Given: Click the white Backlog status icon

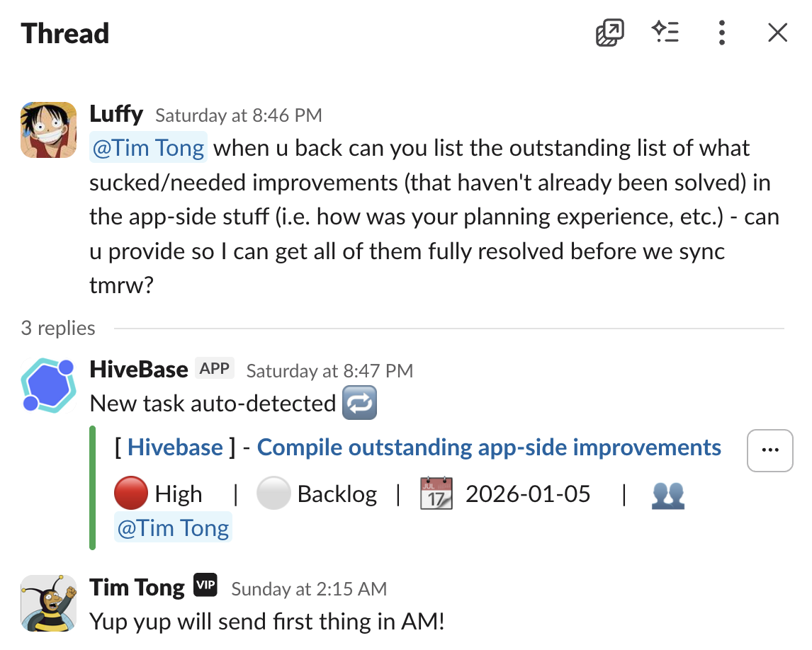Looking at the screenshot, I should pyautogui.click(x=273, y=494).
